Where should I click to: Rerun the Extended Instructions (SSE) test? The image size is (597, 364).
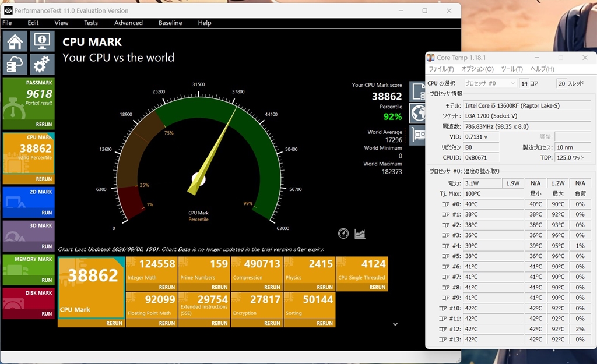tap(219, 323)
